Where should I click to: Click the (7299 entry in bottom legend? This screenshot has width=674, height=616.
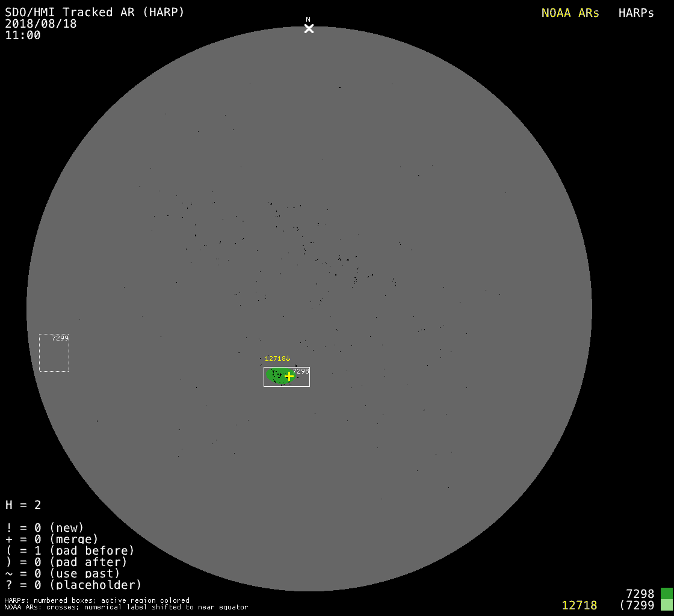coord(637,605)
